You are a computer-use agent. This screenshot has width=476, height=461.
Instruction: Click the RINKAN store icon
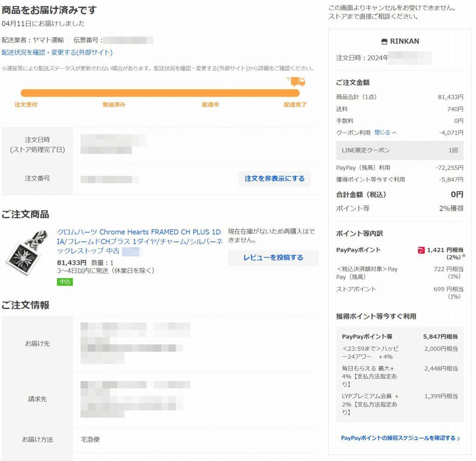coord(384,41)
